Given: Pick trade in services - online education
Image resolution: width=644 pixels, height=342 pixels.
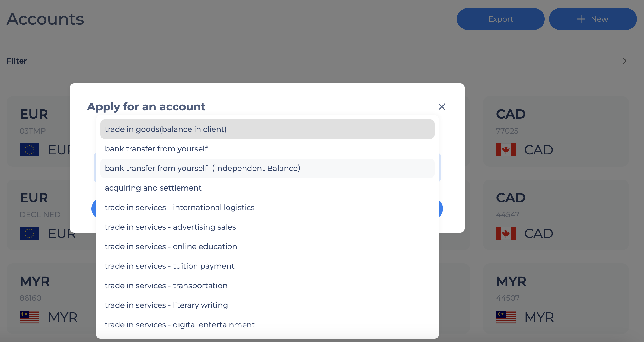Looking at the screenshot, I should 267,246.
